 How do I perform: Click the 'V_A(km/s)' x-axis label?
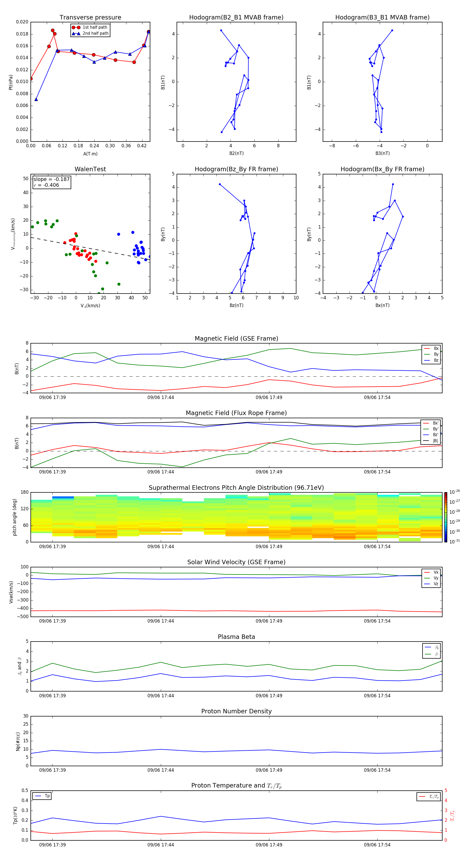pyautogui.click(x=90, y=306)
